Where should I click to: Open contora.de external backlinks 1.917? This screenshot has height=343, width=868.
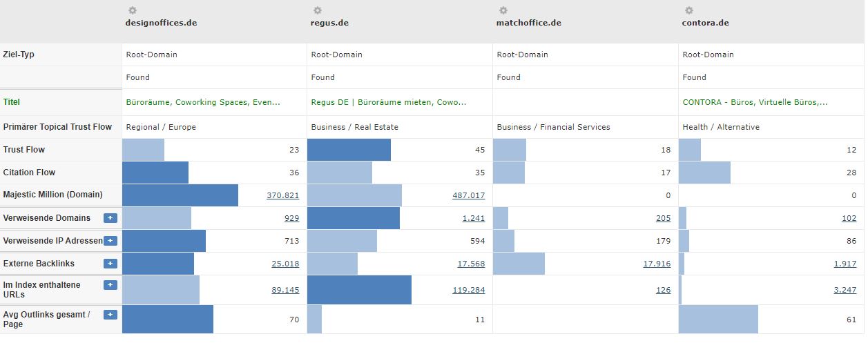point(845,264)
